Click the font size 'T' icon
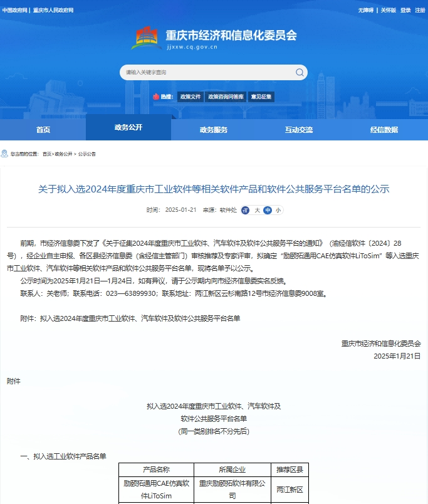This screenshot has width=428, height=504. [x=245, y=210]
